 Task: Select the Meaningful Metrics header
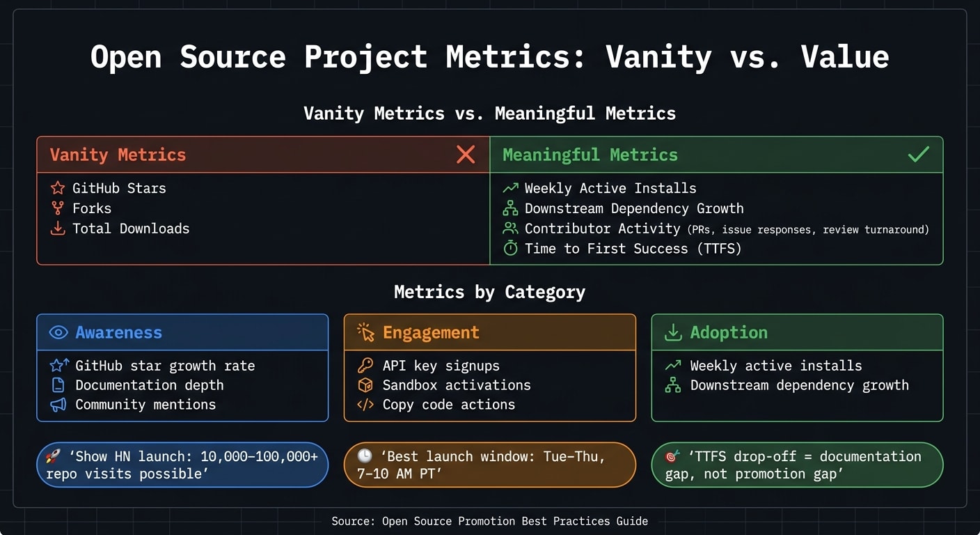(x=716, y=155)
